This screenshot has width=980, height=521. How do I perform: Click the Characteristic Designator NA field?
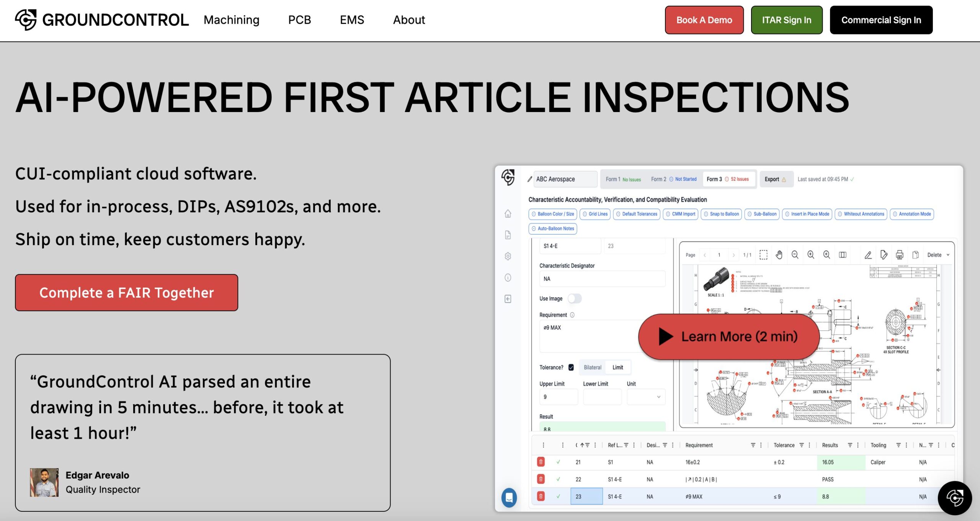point(602,279)
